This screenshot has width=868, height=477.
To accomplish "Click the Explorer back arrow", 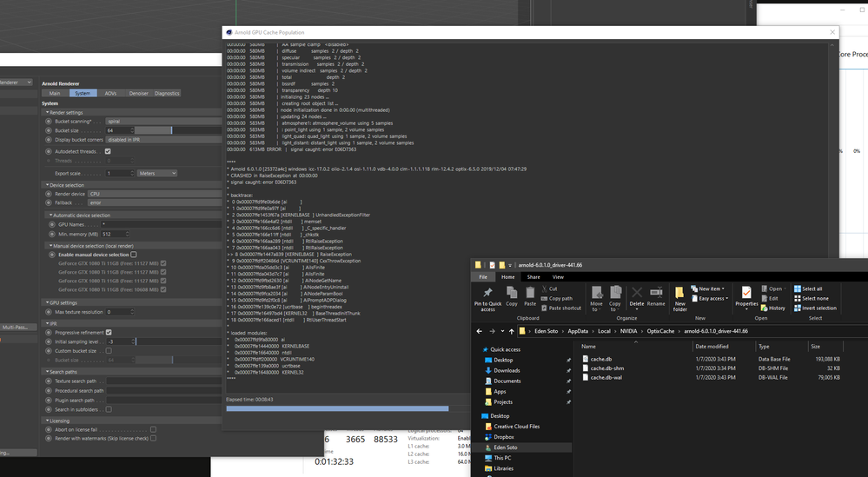I will [x=480, y=331].
